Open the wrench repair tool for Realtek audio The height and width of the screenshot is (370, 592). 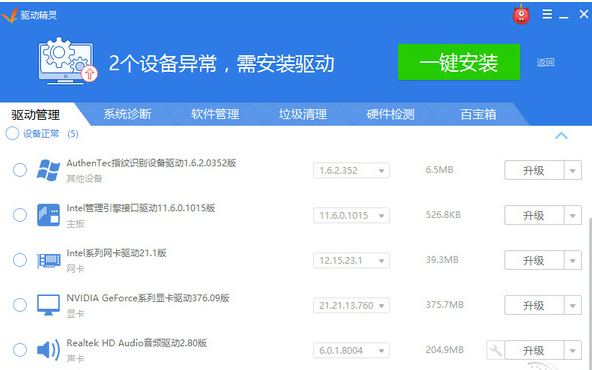tap(495, 350)
